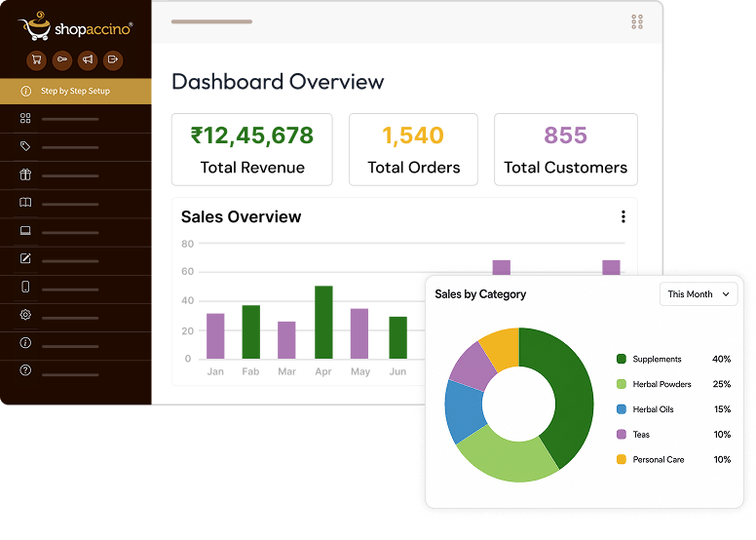The image size is (756, 540).
Task: Click the purple Teas donut segment
Action: pyautogui.click(x=472, y=367)
